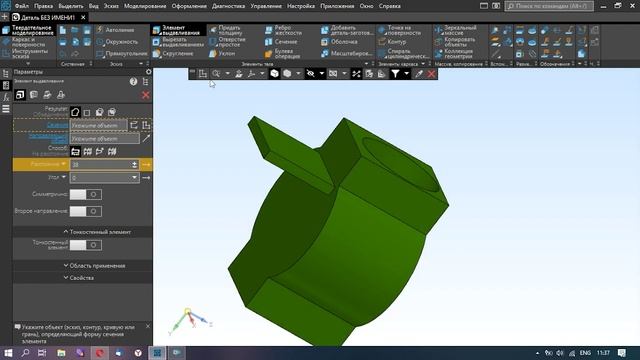Open the Угол value dropdown
The height and width of the screenshot is (360, 640).
pos(134,178)
